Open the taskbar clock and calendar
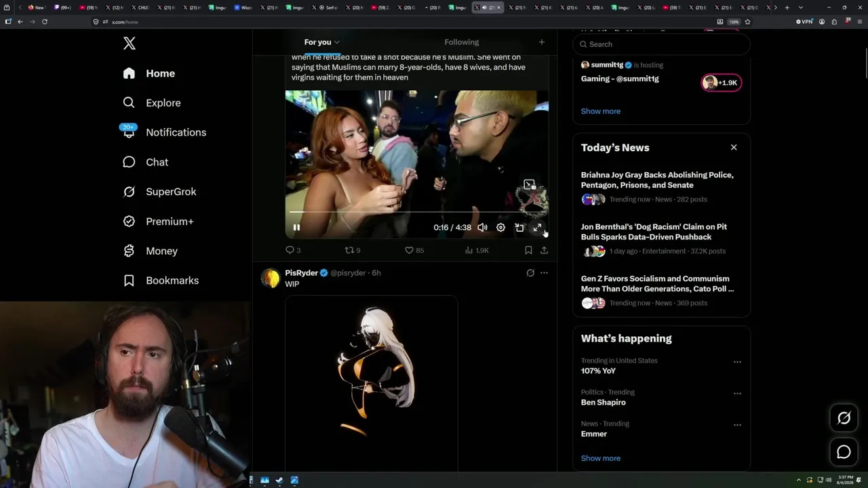This screenshot has width=868, height=488. coord(845,480)
